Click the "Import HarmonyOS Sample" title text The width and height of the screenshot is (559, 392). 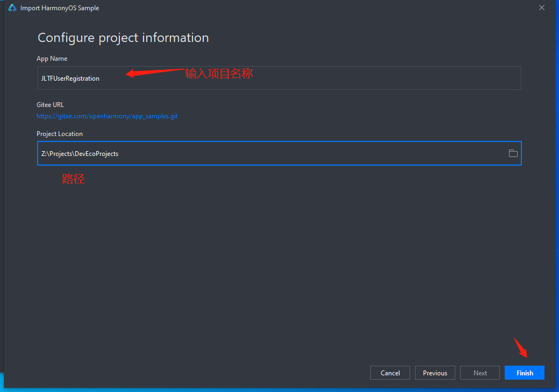pyautogui.click(x=60, y=8)
